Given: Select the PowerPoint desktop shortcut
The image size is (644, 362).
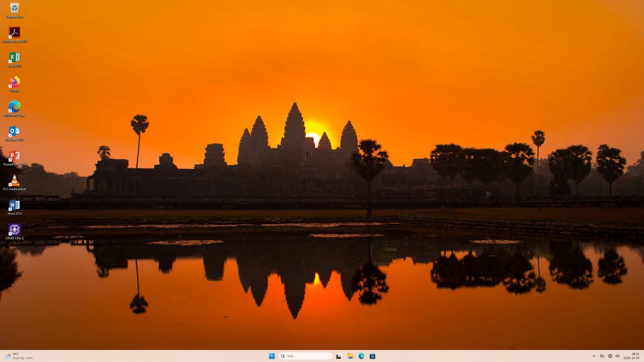Looking at the screenshot, I should (x=14, y=158).
